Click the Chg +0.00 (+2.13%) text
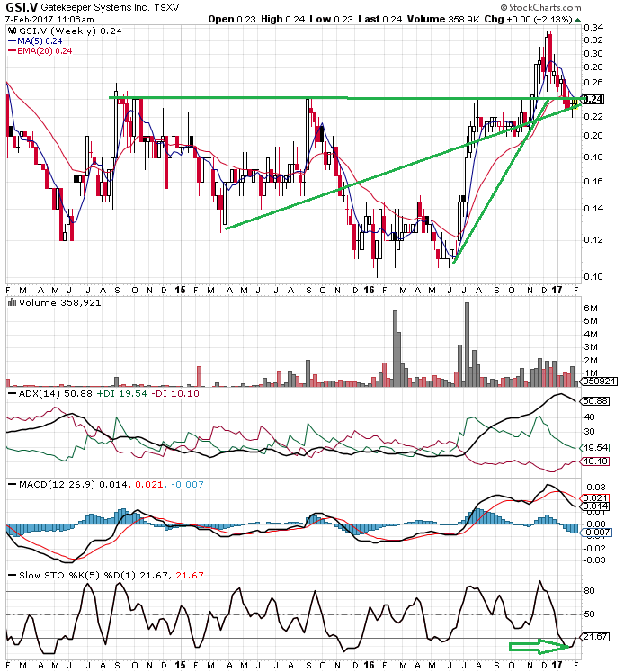Image resolution: width=624 pixels, height=672 pixels. click(x=528, y=19)
